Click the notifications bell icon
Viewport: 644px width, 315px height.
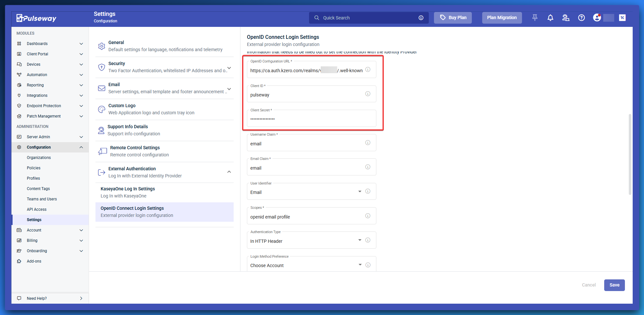coord(550,18)
